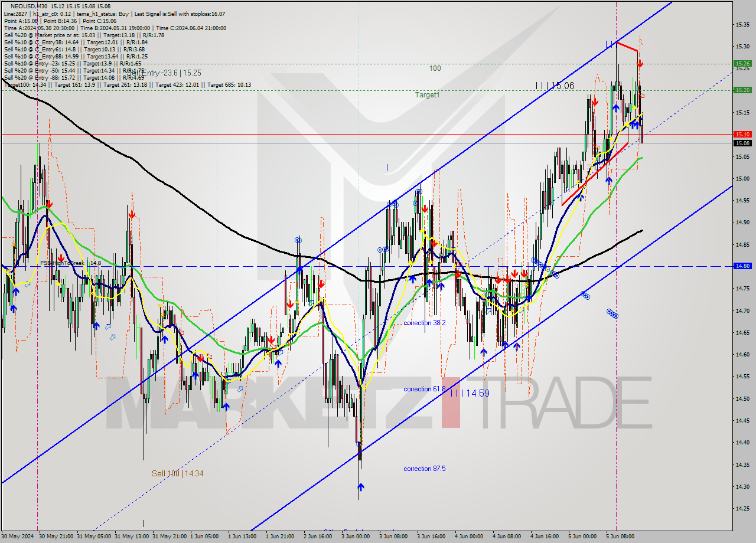Select the 'correction 87.5' label
Image resolution: width=756 pixels, height=543 pixels.
[425, 469]
